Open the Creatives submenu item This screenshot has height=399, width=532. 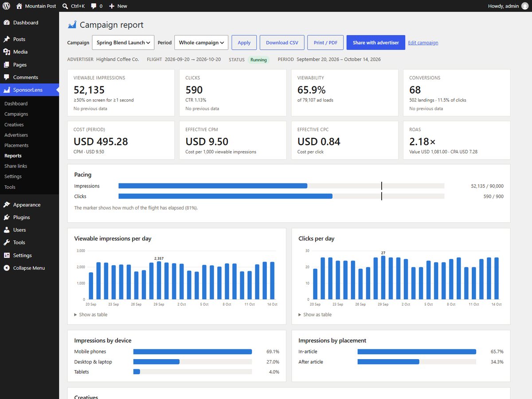click(14, 125)
